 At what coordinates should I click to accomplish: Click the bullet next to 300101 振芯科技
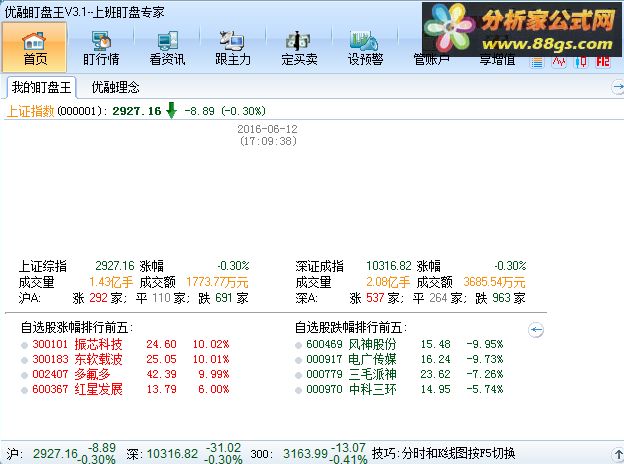[24, 345]
